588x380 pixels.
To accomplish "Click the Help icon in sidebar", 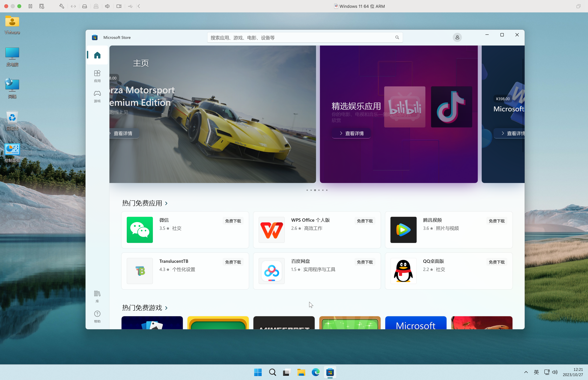I will [97, 316].
